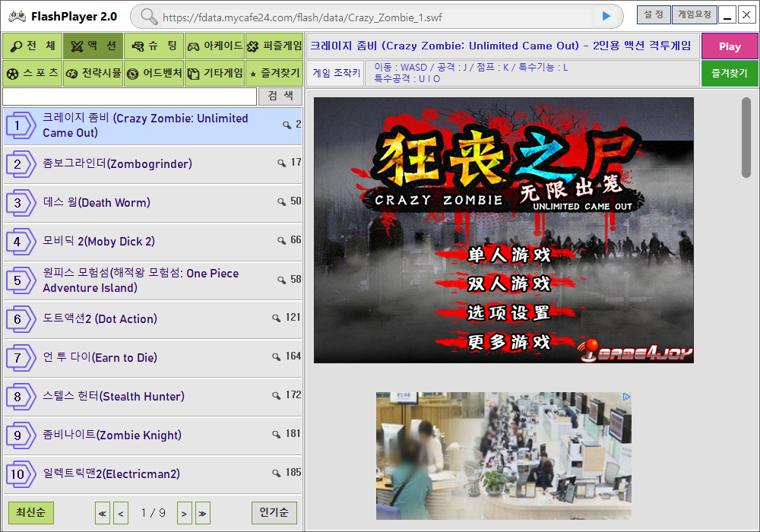Click view-count magnifier on Zombie Knight row
The width and height of the screenshot is (760, 532).
(276, 435)
